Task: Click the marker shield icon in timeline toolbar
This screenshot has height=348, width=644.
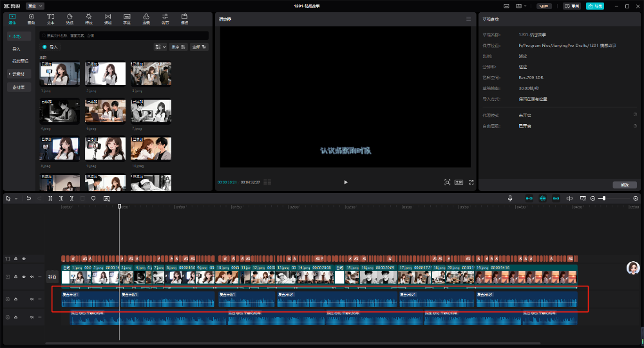Action: click(93, 199)
